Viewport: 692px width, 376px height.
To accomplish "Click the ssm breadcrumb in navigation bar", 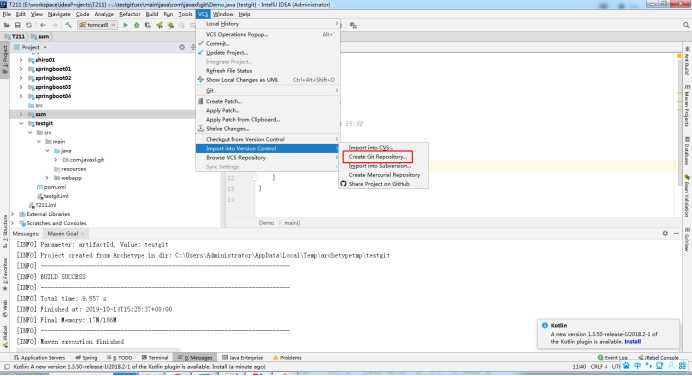I will (x=41, y=37).
